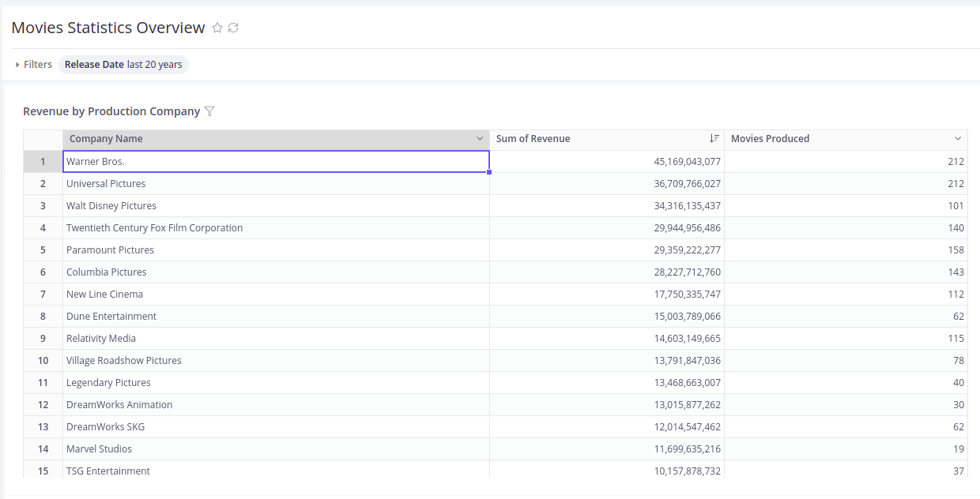This screenshot has height=499, width=980.
Task: Star the Movies Statistics Overview dashboard
Action: [x=218, y=28]
